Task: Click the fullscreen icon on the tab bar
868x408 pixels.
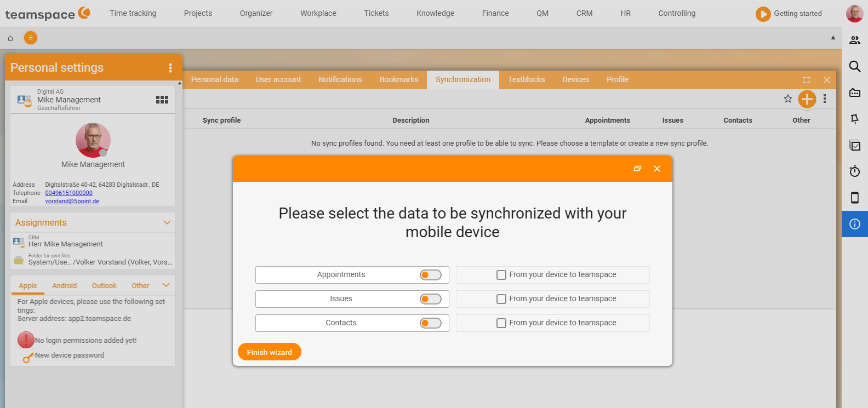Action: (807, 80)
